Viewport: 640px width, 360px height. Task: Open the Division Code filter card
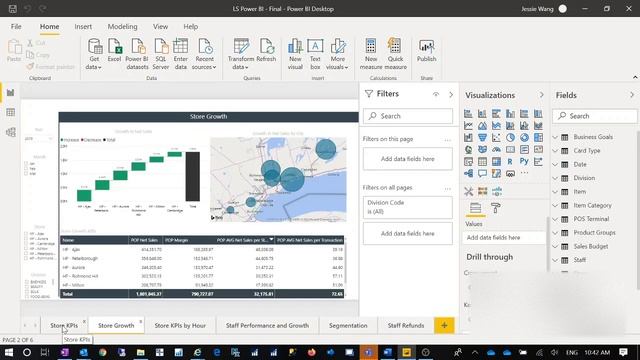408,207
